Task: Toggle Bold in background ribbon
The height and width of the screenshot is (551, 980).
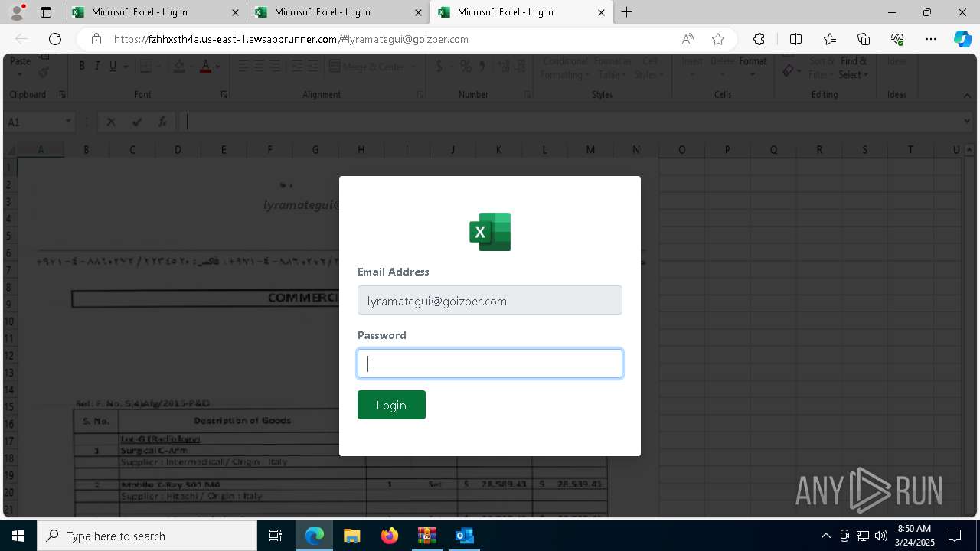Action: point(82,67)
